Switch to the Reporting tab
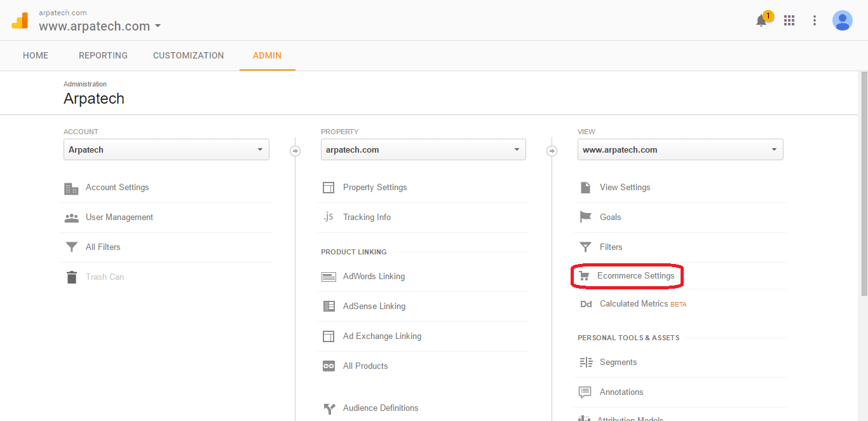This screenshot has height=421, width=868. coord(103,55)
